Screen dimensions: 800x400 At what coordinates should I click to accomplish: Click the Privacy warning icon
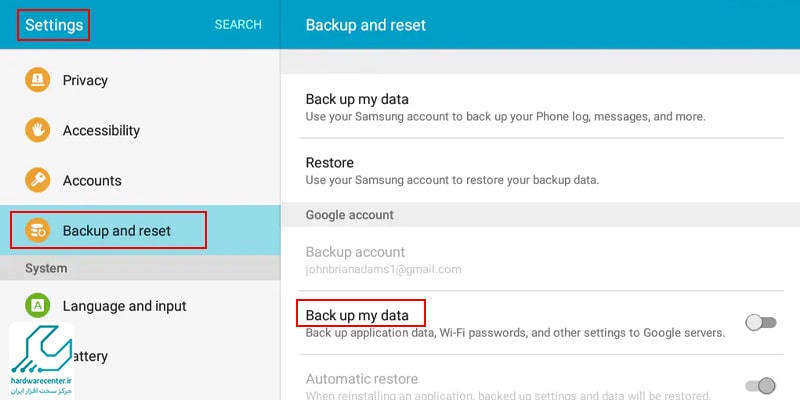point(37,80)
